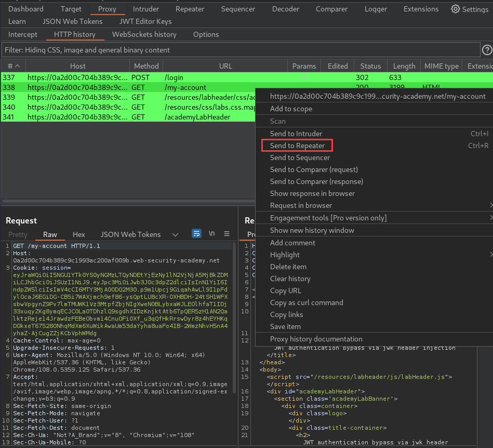The width and height of the screenshot is (493, 448).
Task: Expand the Engagement tools submenu
Action: click(x=491, y=218)
